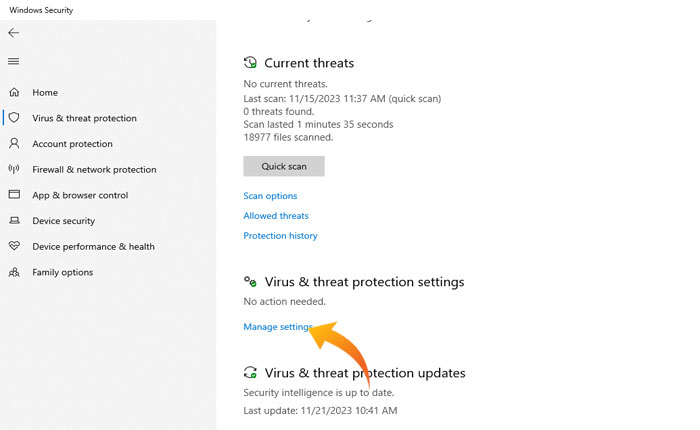
Task: Click Manage settings link
Action: [x=278, y=327]
